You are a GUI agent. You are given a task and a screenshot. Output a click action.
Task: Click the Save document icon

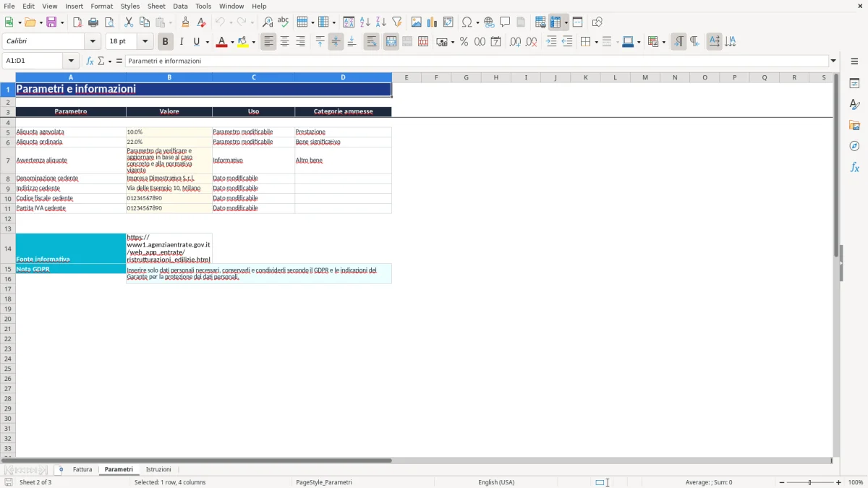(x=51, y=22)
